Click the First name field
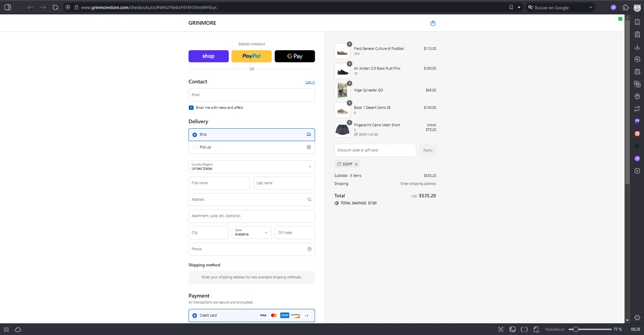 [219, 183]
